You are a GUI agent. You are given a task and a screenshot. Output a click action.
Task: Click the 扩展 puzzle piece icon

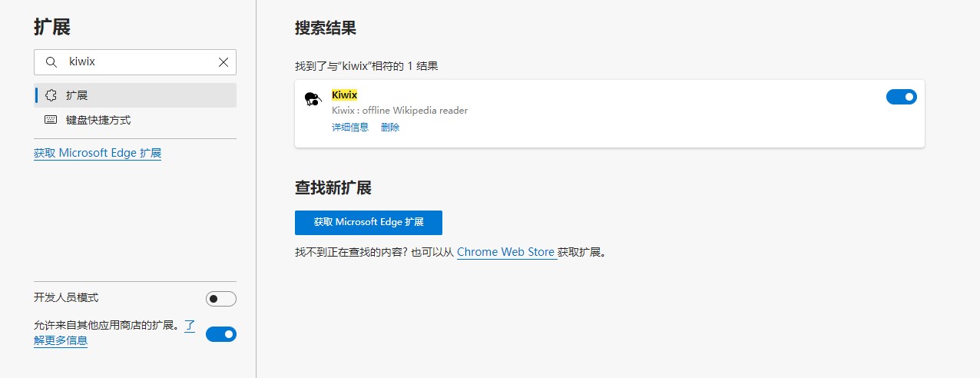tap(51, 95)
